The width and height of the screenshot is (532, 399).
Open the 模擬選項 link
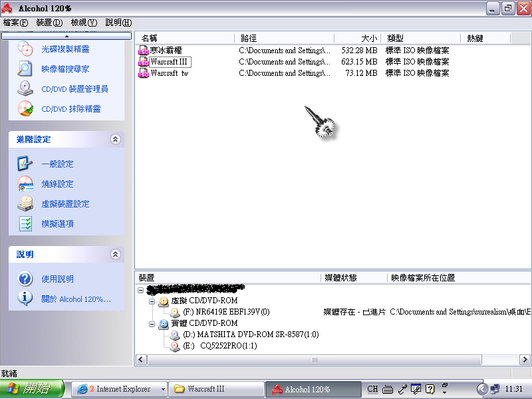57,224
